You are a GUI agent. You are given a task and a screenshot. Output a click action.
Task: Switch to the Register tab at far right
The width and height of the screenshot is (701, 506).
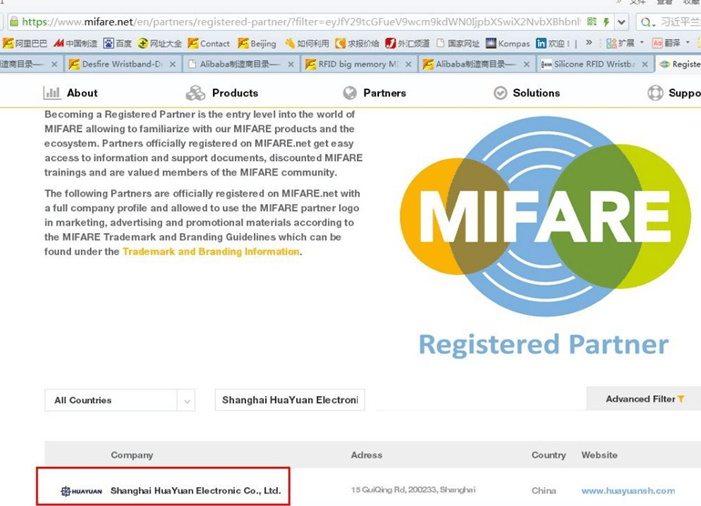point(680,64)
